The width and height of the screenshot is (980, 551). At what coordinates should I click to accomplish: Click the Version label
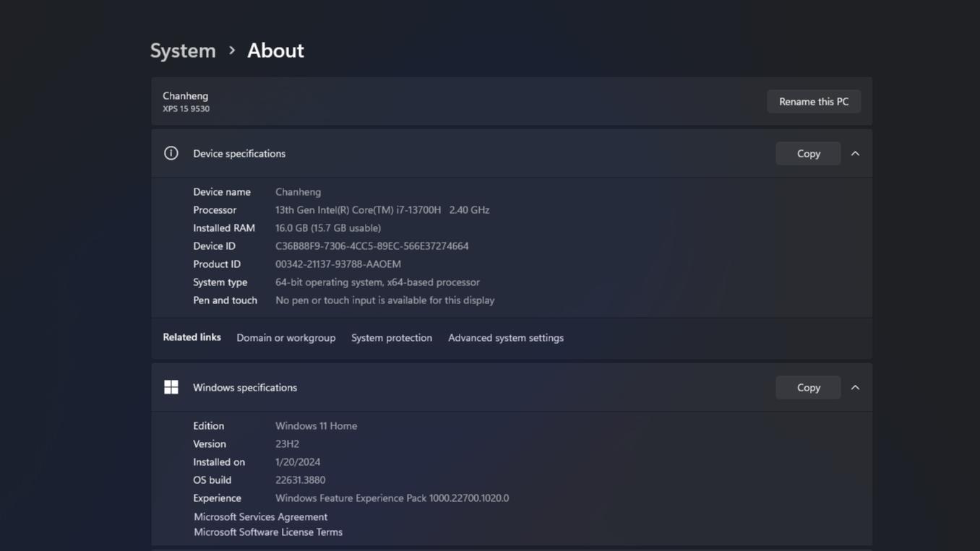tap(210, 443)
